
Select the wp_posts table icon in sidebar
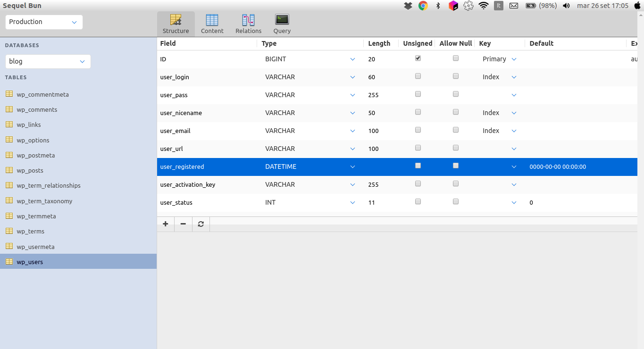click(9, 170)
